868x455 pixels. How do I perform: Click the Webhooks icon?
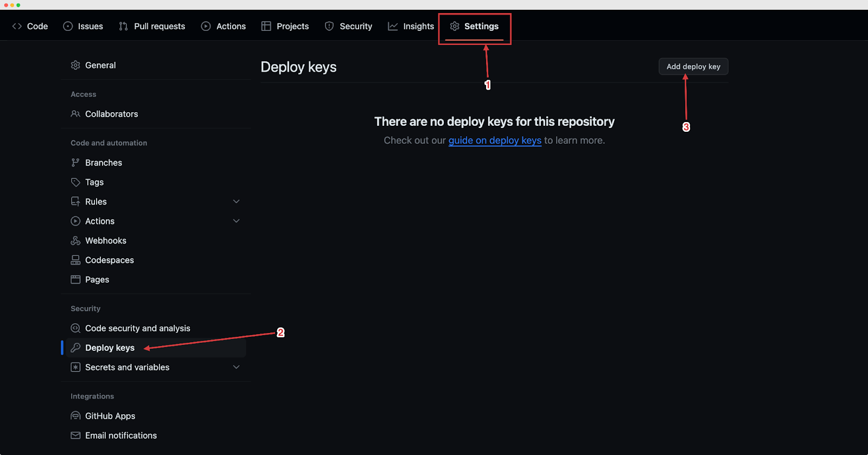tap(75, 241)
